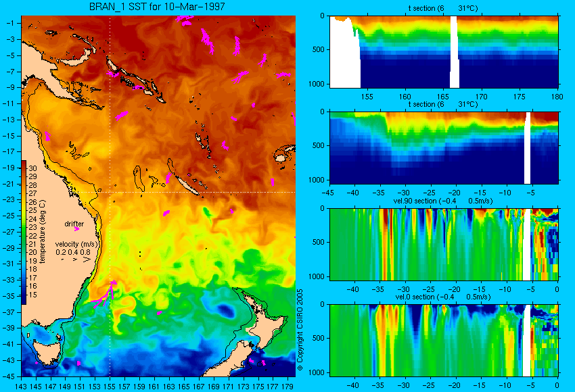Screen dimensions: 575x392
Task: Pick the green colorbar band beside 22
Action: (x=24, y=236)
